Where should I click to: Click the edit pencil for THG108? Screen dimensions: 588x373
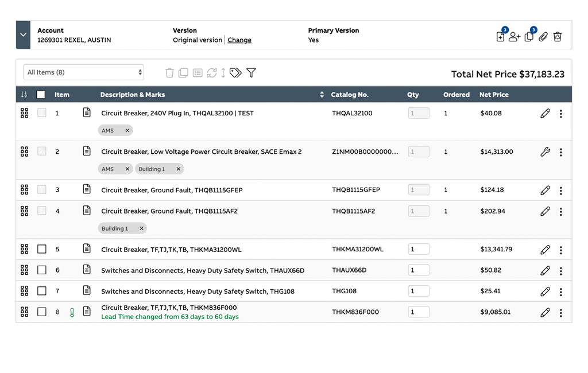[x=546, y=292]
